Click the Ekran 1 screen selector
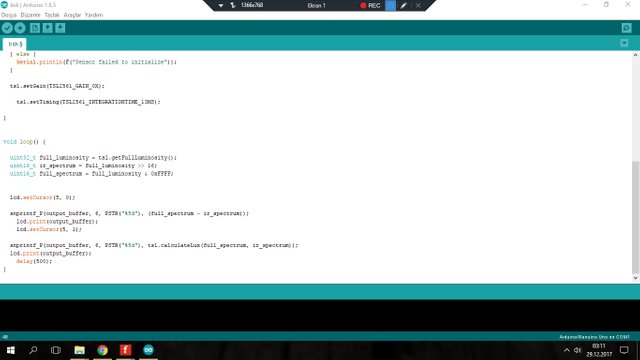Screen dimensions: 640x360 (x=316, y=6)
